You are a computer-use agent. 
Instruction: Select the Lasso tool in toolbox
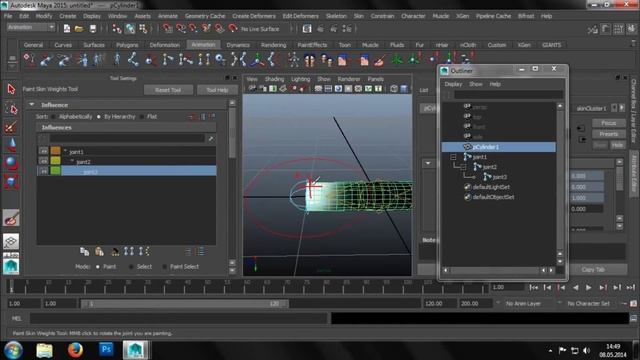[x=11, y=109]
